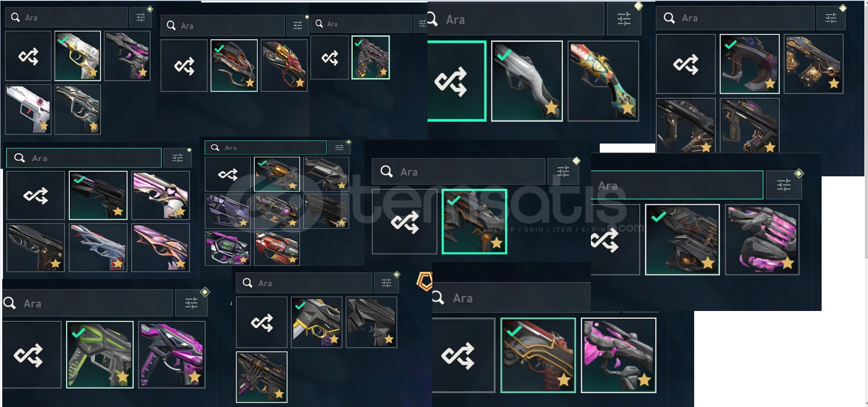Click the filter sliders icon in the top-right panel
Image resolution: width=868 pixels, height=407 pixels.
831,18
